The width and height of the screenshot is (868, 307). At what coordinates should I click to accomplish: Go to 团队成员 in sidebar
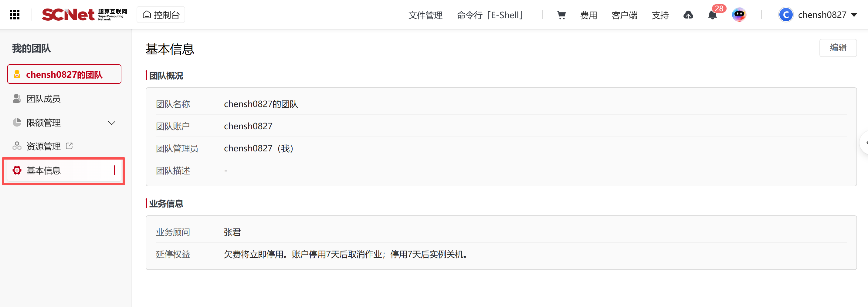tap(43, 99)
